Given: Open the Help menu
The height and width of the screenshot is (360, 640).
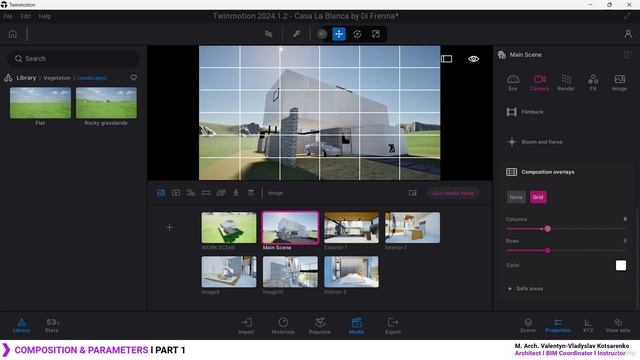Looking at the screenshot, I should (x=44, y=16).
